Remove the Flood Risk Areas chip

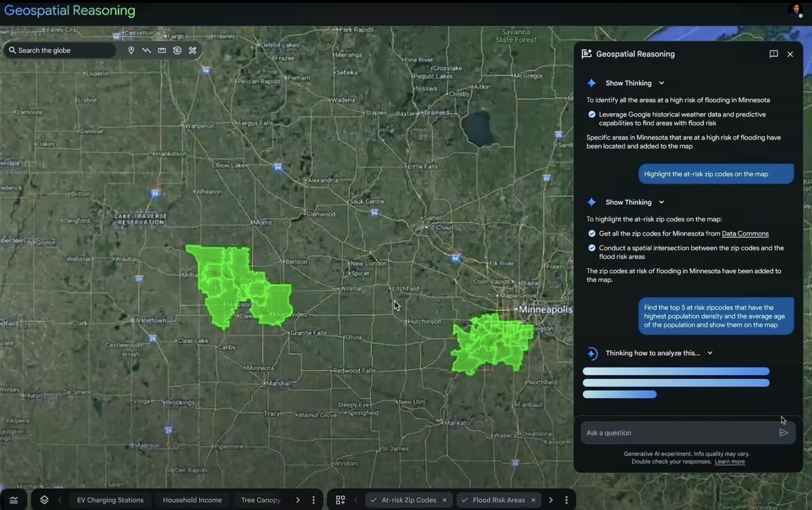533,500
